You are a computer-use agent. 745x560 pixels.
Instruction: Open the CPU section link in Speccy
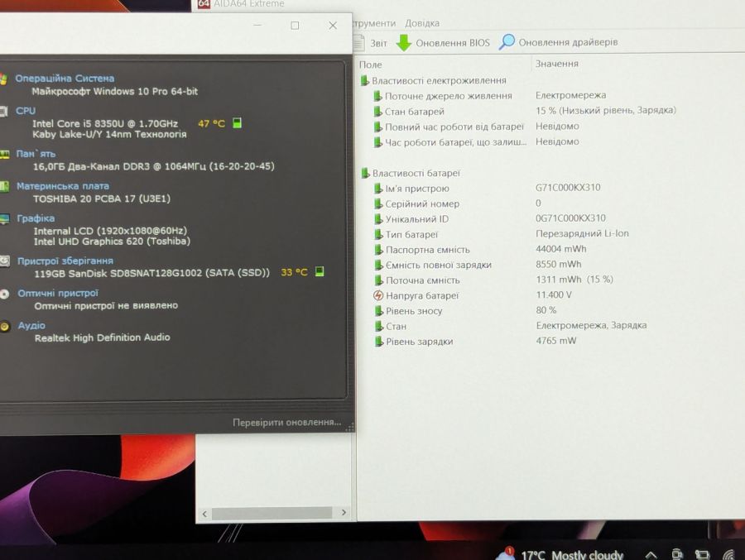(x=26, y=111)
